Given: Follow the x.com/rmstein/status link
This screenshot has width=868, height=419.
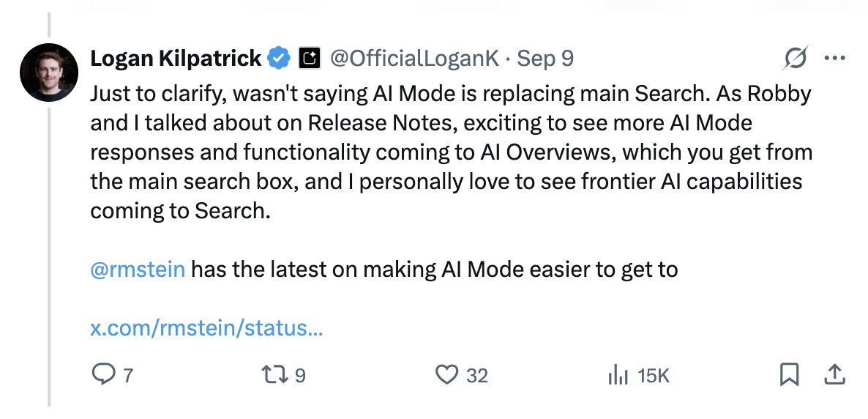Looking at the screenshot, I should [x=206, y=327].
